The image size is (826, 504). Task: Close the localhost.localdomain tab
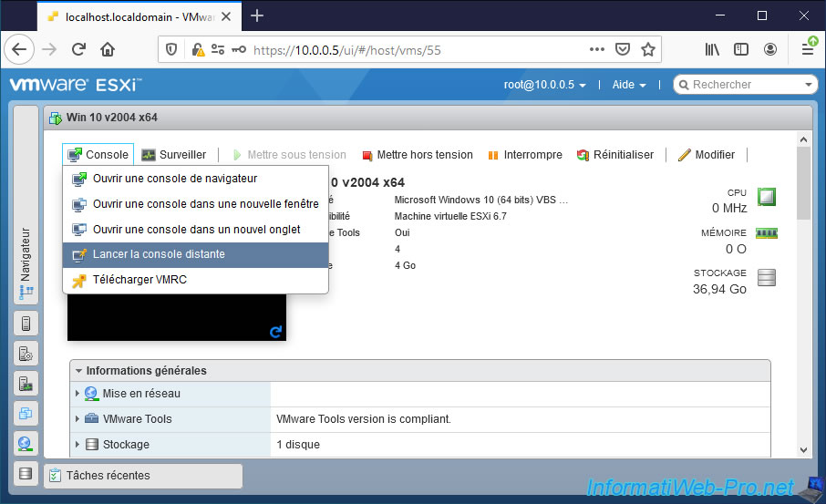[226, 16]
